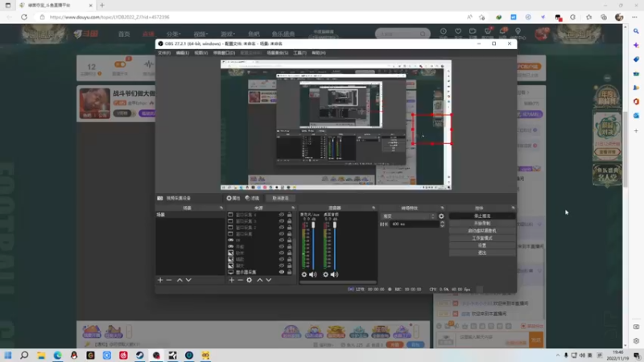Undock the 控件 panel via its header icon

(x=513, y=208)
